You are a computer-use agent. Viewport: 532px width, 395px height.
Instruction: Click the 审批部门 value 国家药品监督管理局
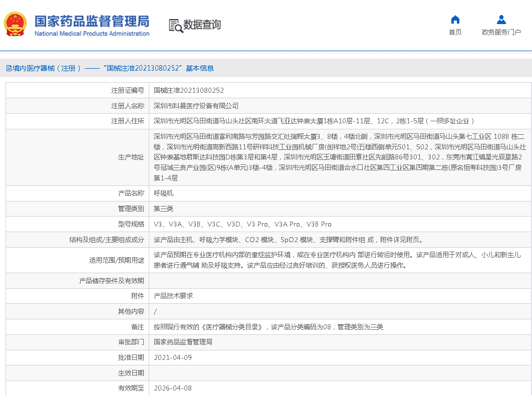(x=183, y=342)
